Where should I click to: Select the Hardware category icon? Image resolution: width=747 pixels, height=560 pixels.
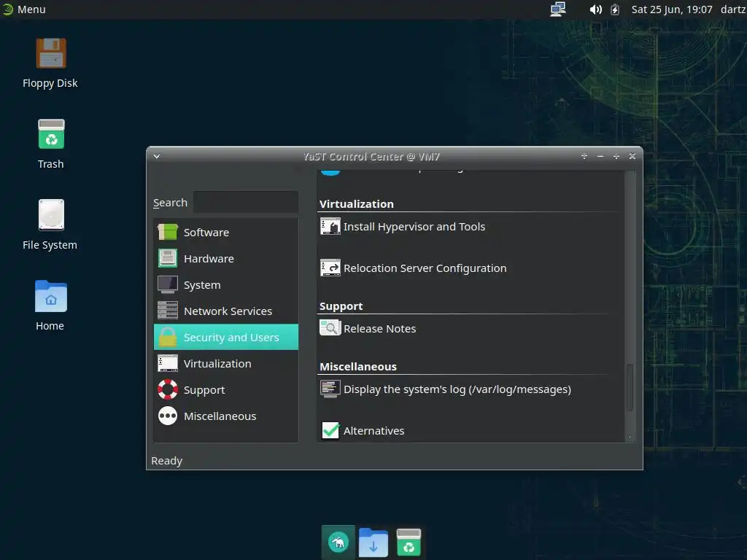click(168, 259)
